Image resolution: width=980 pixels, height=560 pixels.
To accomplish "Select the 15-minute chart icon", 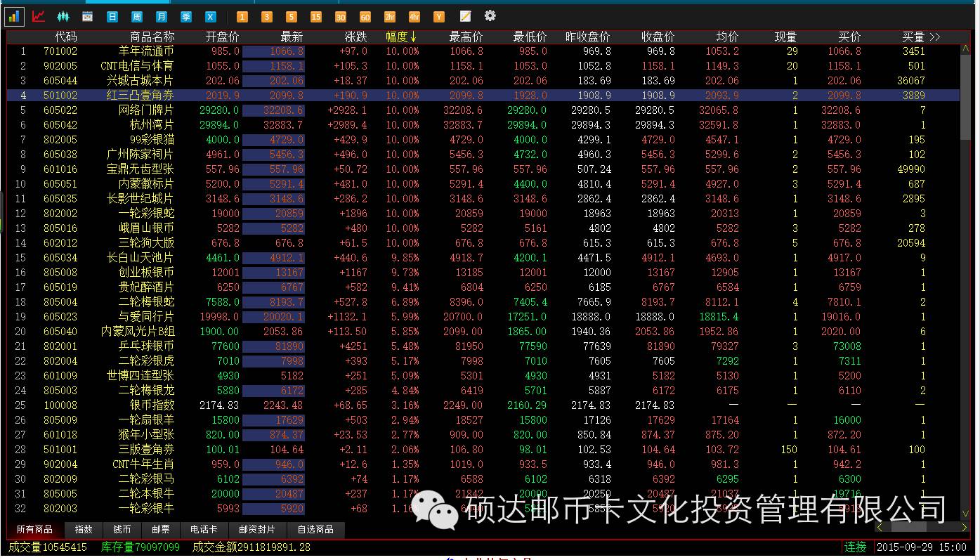I will tap(316, 16).
